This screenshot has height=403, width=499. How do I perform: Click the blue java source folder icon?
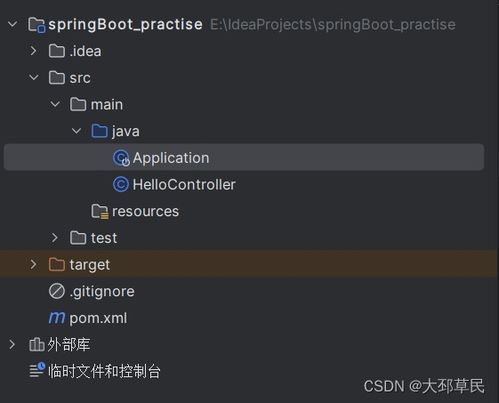(99, 131)
